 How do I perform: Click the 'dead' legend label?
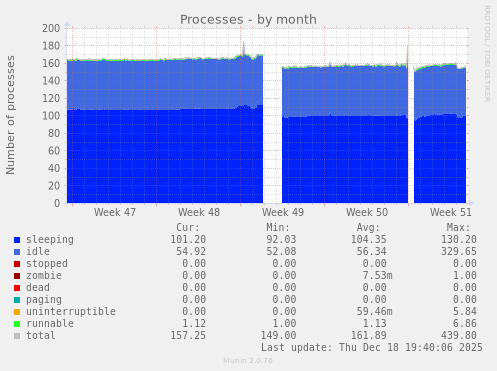(38, 288)
